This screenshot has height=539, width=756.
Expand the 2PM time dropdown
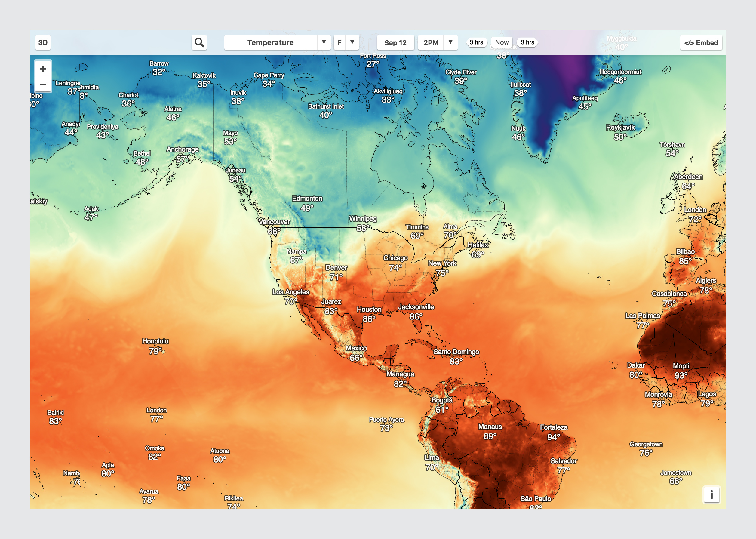(x=450, y=42)
